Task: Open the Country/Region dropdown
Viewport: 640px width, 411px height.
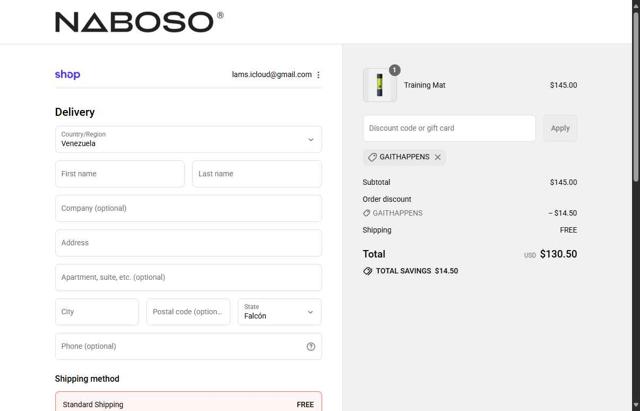Action: pos(188,140)
